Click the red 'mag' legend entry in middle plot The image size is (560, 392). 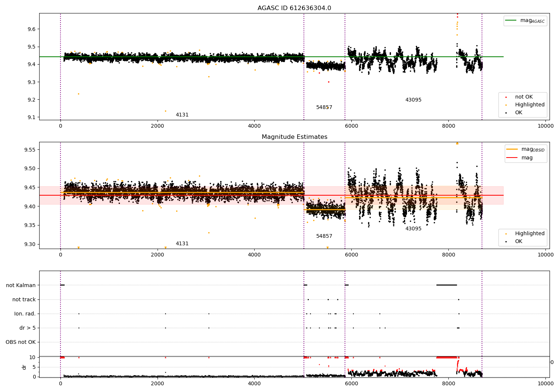click(x=520, y=158)
